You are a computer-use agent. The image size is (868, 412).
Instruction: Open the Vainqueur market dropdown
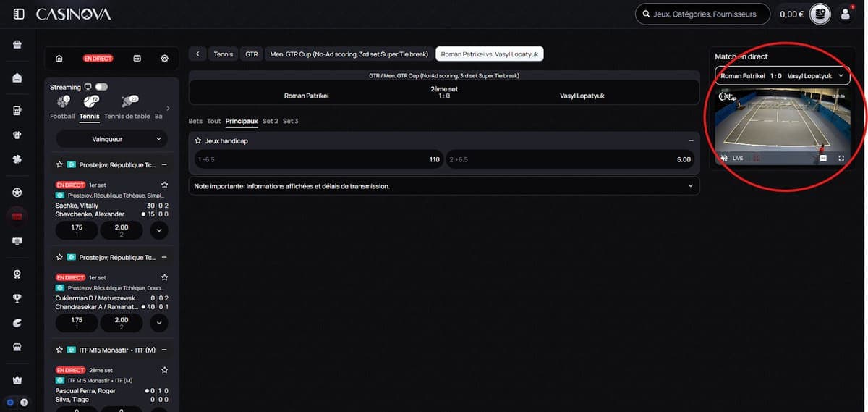pyautogui.click(x=111, y=138)
